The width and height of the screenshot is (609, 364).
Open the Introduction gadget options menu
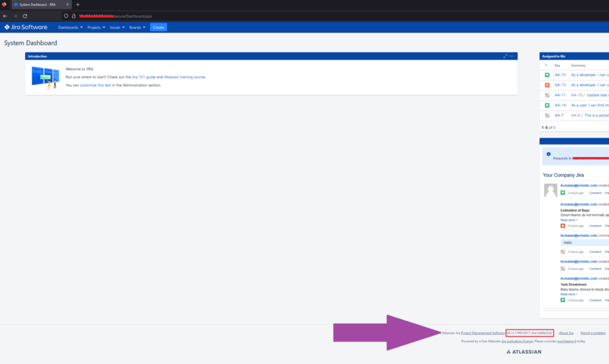(x=511, y=57)
